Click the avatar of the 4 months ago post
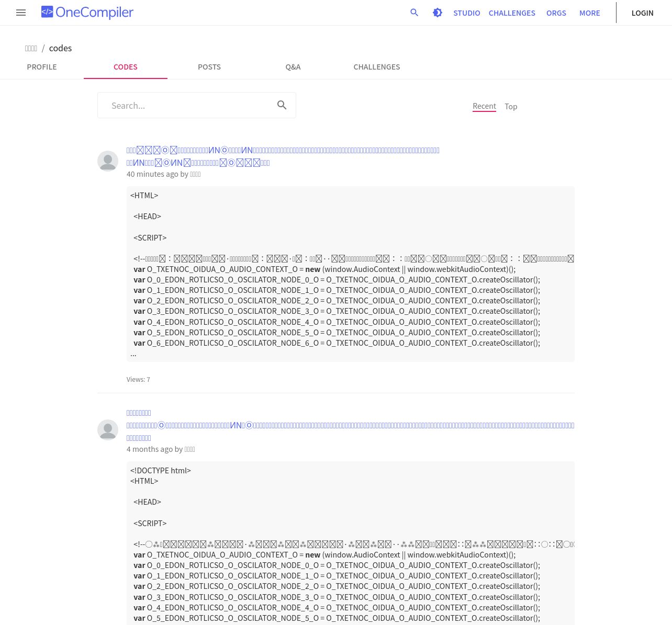The width and height of the screenshot is (672, 625). click(x=108, y=430)
